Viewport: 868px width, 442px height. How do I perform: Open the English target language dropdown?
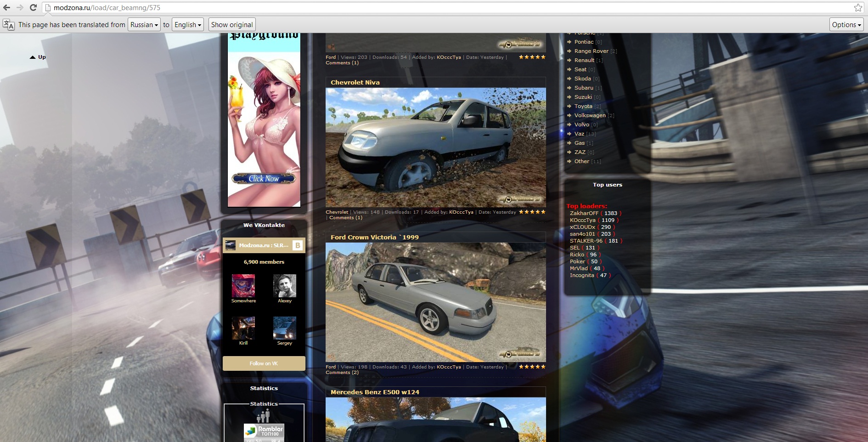point(188,24)
